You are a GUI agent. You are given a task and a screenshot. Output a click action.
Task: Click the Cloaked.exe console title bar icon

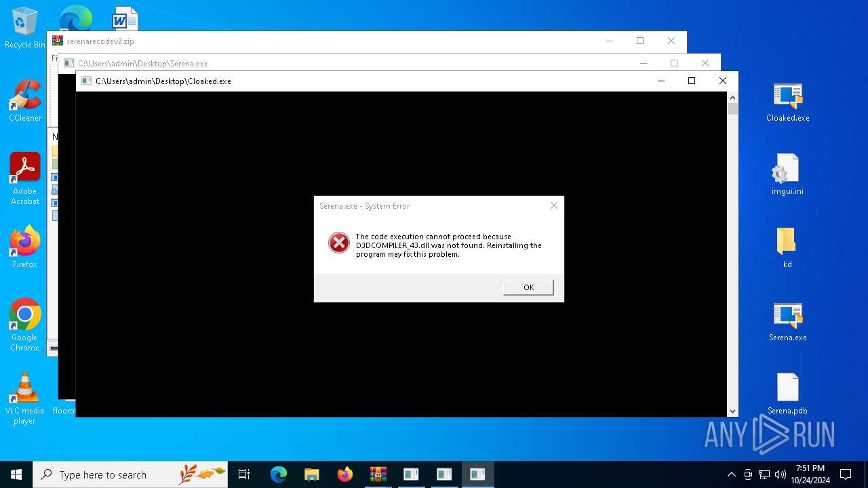coord(86,81)
